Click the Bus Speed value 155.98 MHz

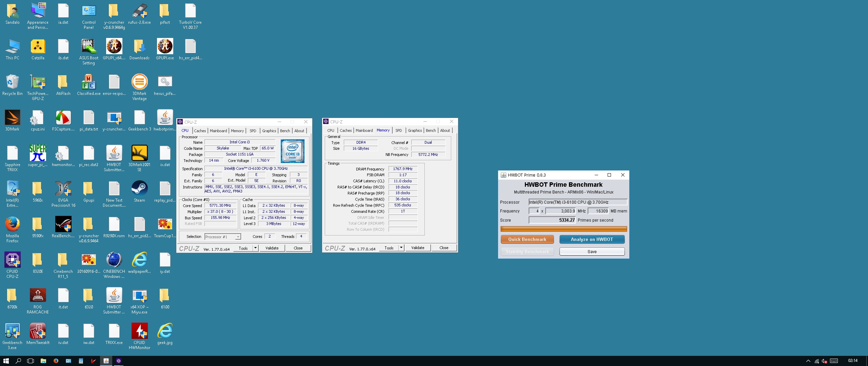(220, 218)
